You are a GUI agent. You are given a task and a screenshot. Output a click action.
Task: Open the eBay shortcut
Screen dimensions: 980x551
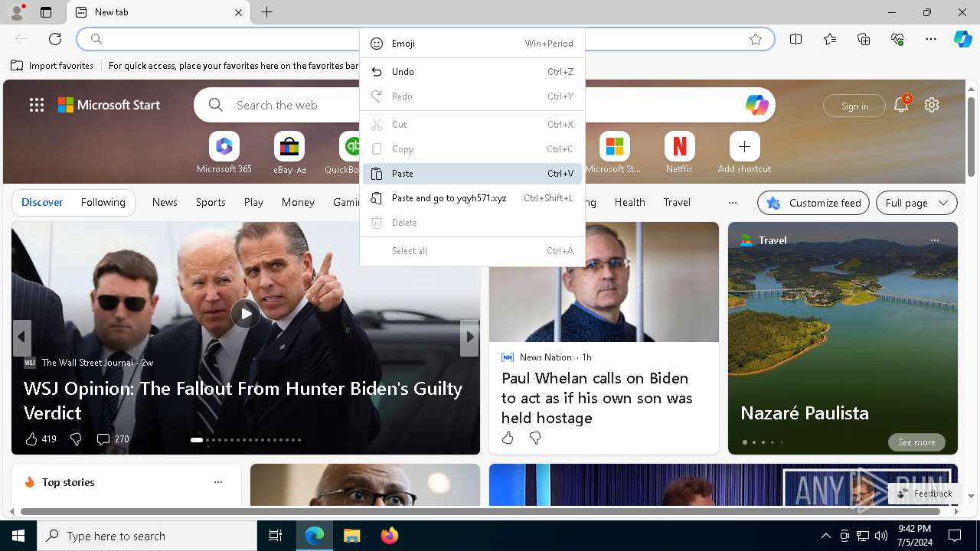289,153
